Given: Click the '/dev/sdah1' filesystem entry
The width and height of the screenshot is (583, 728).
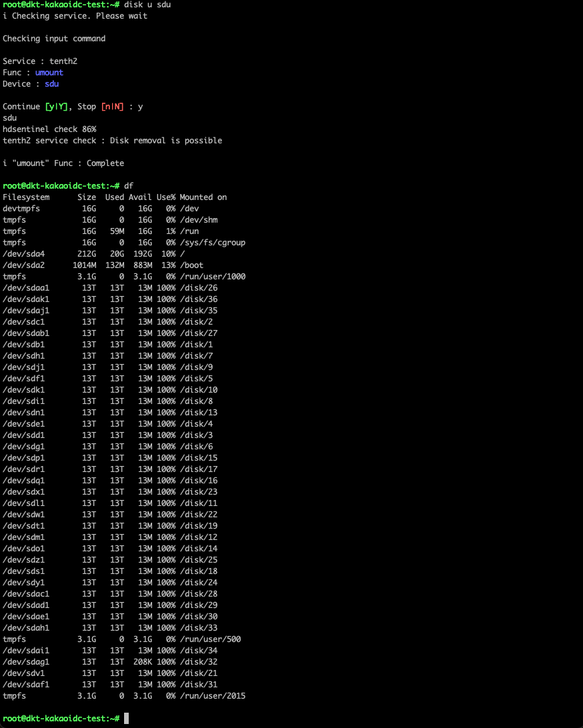Looking at the screenshot, I should pos(26,628).
